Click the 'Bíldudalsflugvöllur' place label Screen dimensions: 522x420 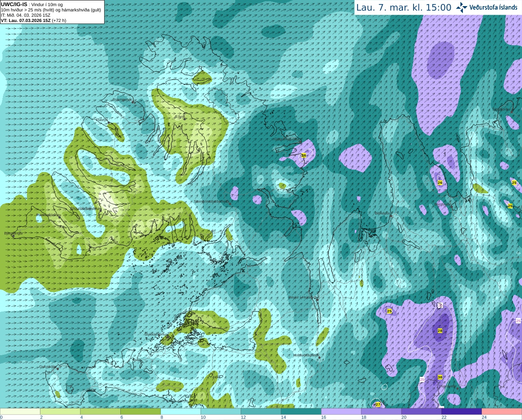[85, 208]
